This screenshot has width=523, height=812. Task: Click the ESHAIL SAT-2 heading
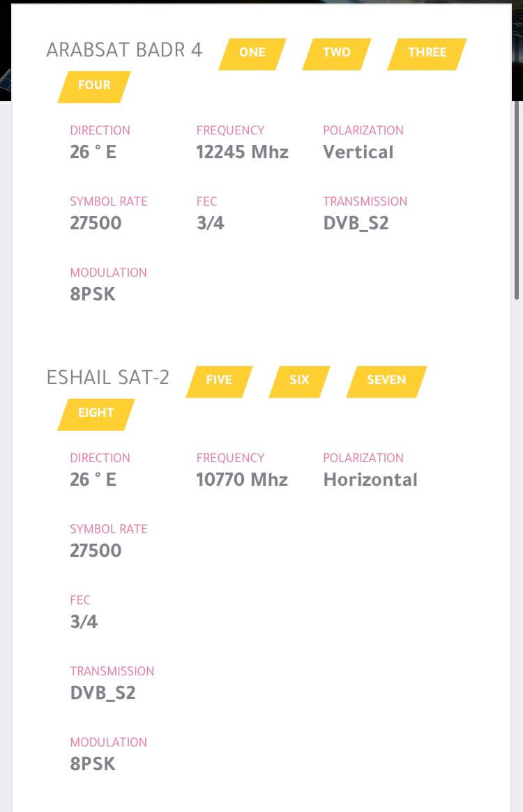click(x=108, y=378)
